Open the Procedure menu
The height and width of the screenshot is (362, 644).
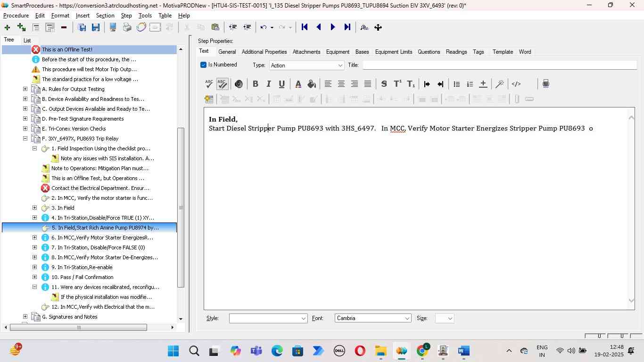(16, 16)
